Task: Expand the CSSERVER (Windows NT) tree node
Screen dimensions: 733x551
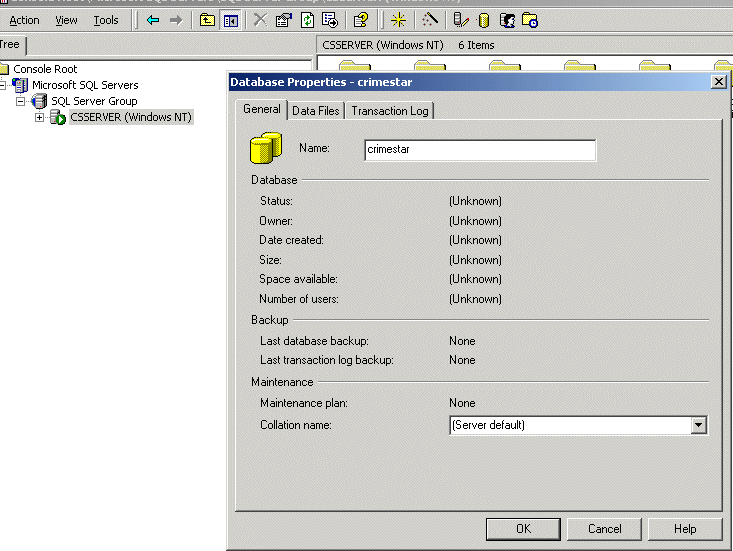Action: coord(40,118)
